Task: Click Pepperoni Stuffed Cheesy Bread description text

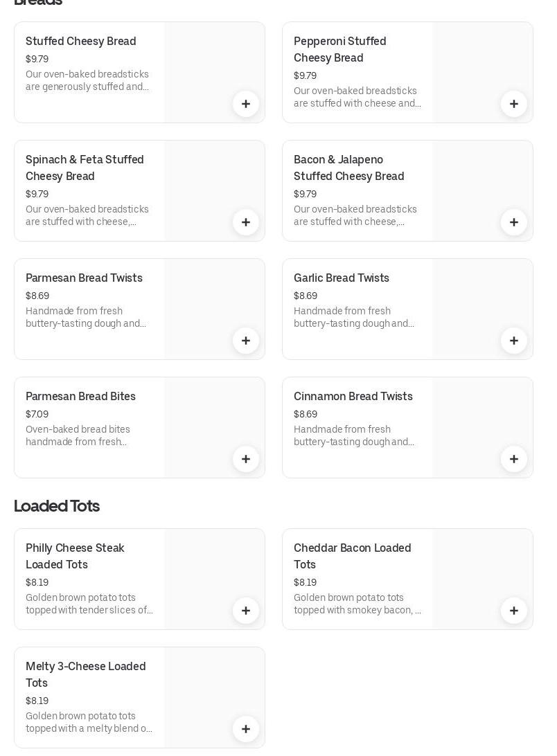Action: (x=357, y=97)
